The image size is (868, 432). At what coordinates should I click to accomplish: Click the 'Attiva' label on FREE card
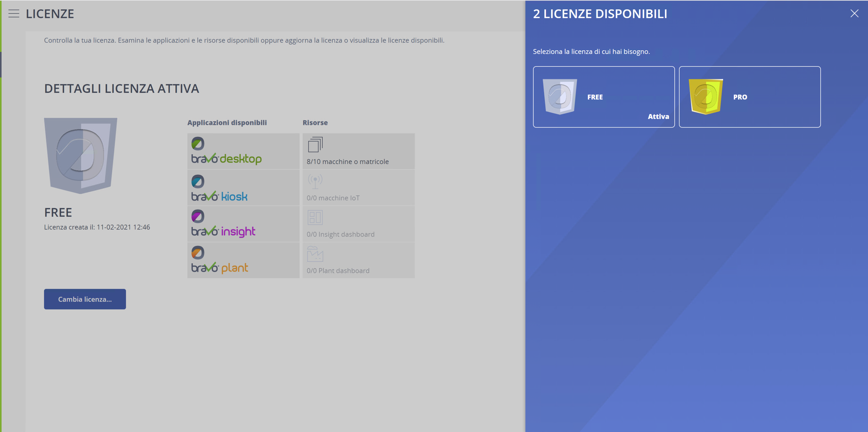click(x=658, y=117)
